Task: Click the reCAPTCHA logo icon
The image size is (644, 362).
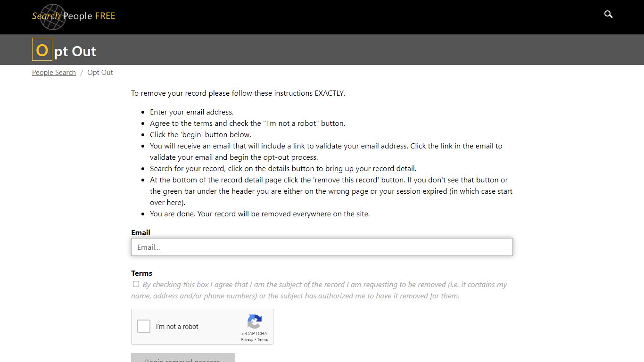Action: coord(254,321)
